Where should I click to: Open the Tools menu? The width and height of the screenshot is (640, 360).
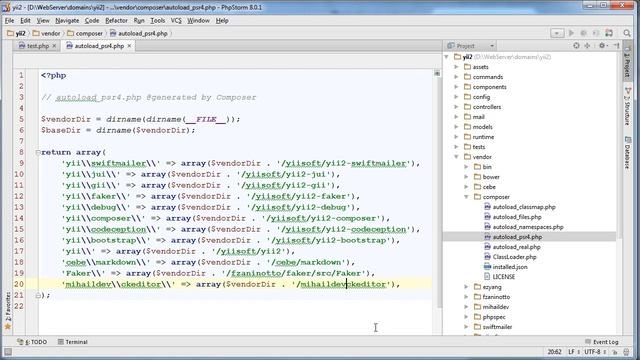(158, 20)
